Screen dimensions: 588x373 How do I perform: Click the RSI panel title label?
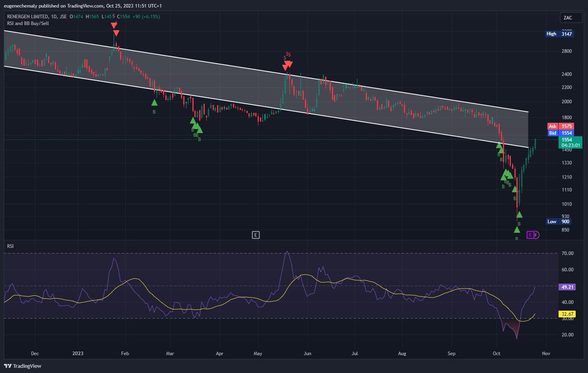(10, 246)
